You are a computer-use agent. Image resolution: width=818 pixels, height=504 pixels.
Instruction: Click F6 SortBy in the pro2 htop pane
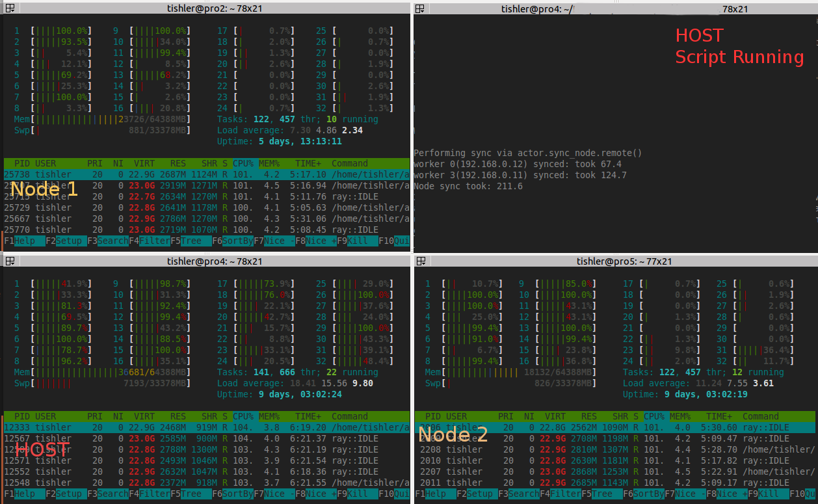coord(233,241)
